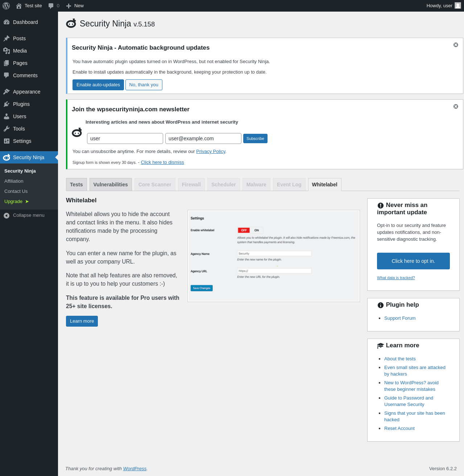Click the user avatar next to Howdy
Viewport: 464px width, 476px height.
[x=458, y=5]
